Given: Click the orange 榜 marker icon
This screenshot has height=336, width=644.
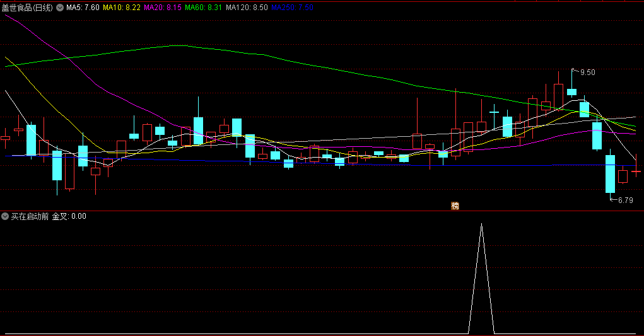Looking at the screenshot, I should [x=455, y=206].
